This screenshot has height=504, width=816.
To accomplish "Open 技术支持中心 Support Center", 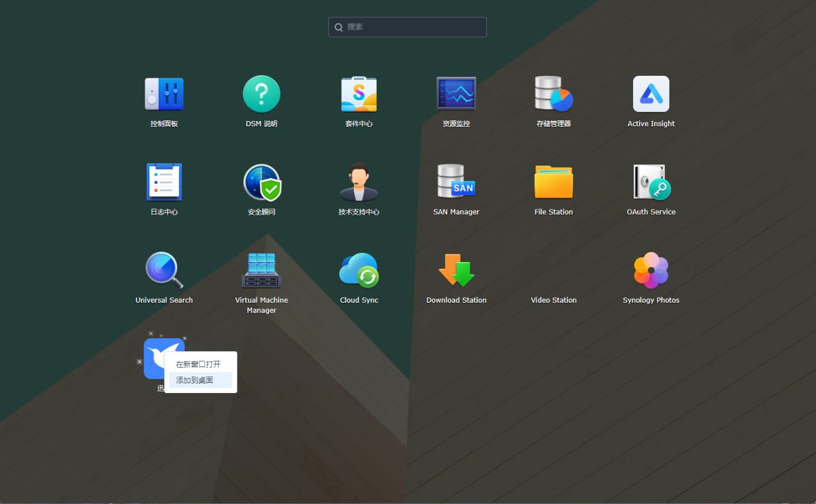I will pyautogui.click(x=359, y=182).
